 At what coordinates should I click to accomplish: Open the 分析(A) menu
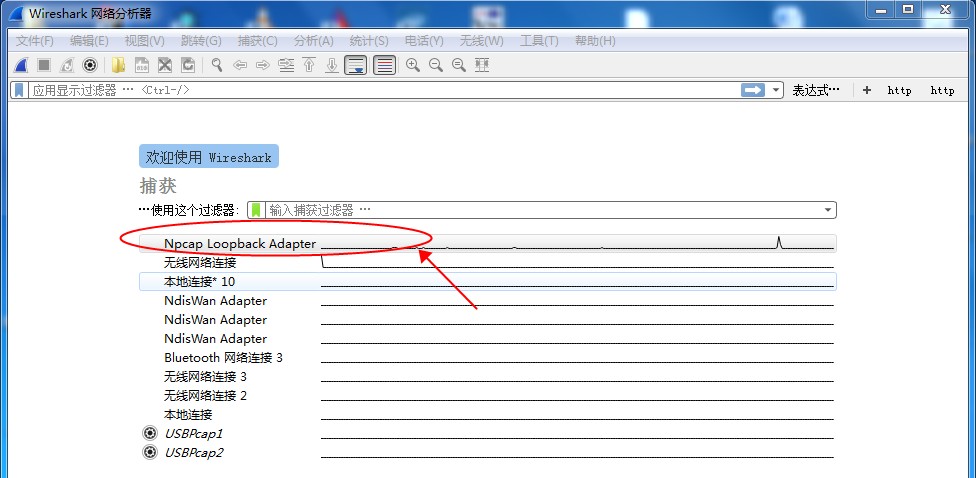pos(314,40)
